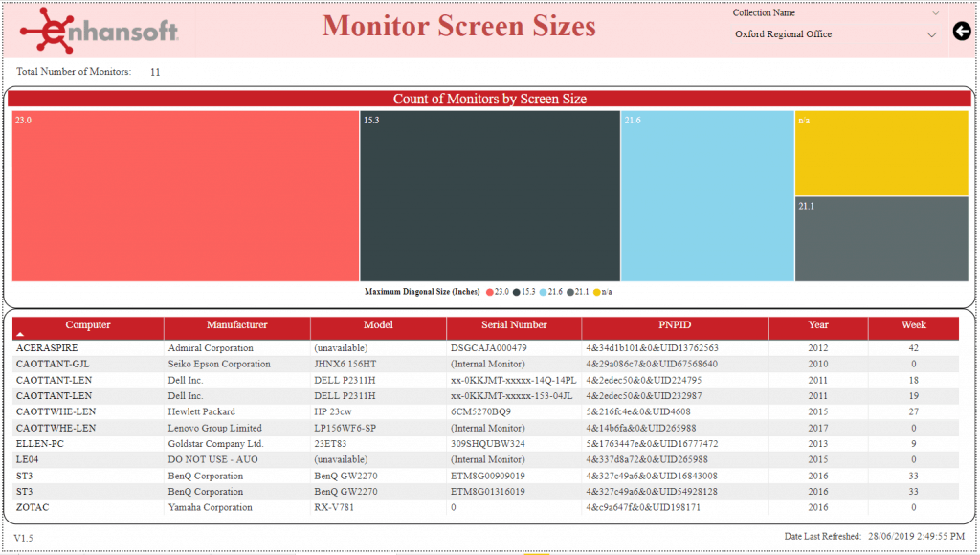
Task: Click year 2012 in ACERASPIRE row
Action: click(x=817, y=348)
